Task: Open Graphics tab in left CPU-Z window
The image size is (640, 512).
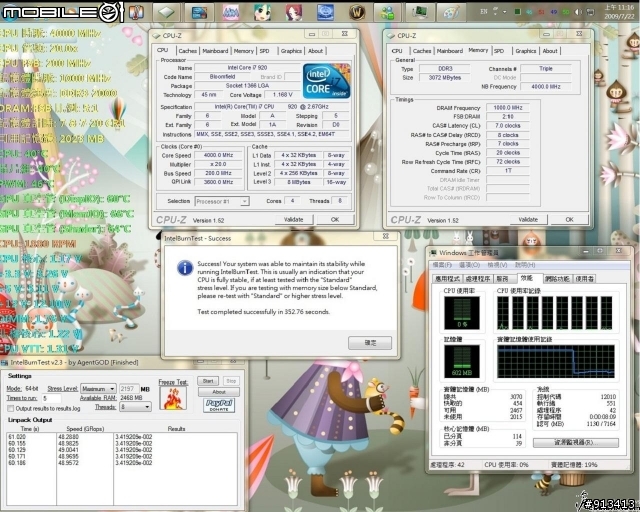Action: point(291,51)
